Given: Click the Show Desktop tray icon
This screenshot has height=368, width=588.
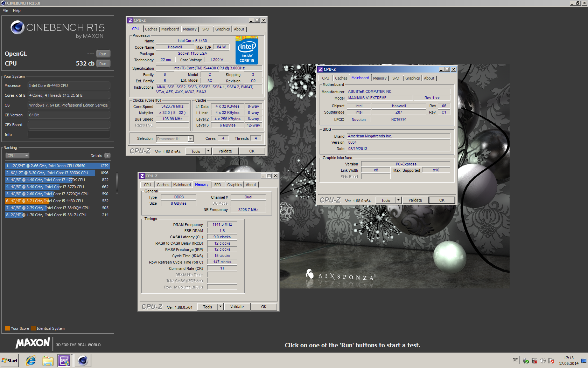Looking at the screenshot, I should [x=584, y=361].
